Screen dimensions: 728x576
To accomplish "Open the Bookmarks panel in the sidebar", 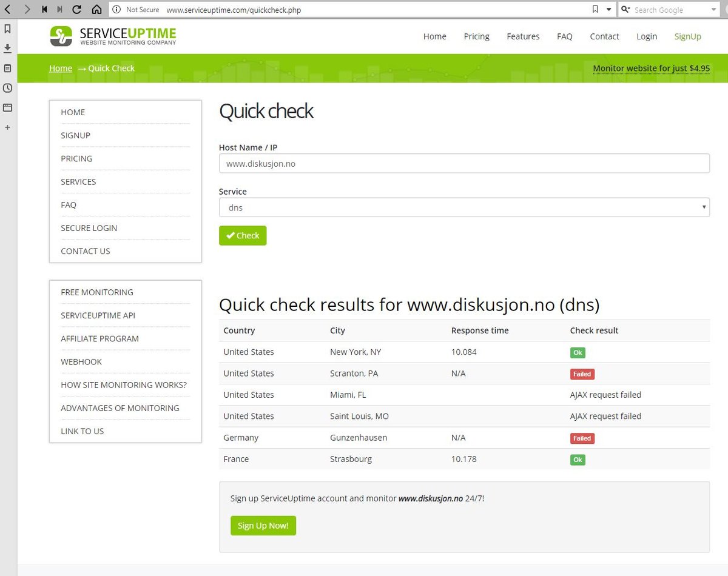I will pos(8,28).
